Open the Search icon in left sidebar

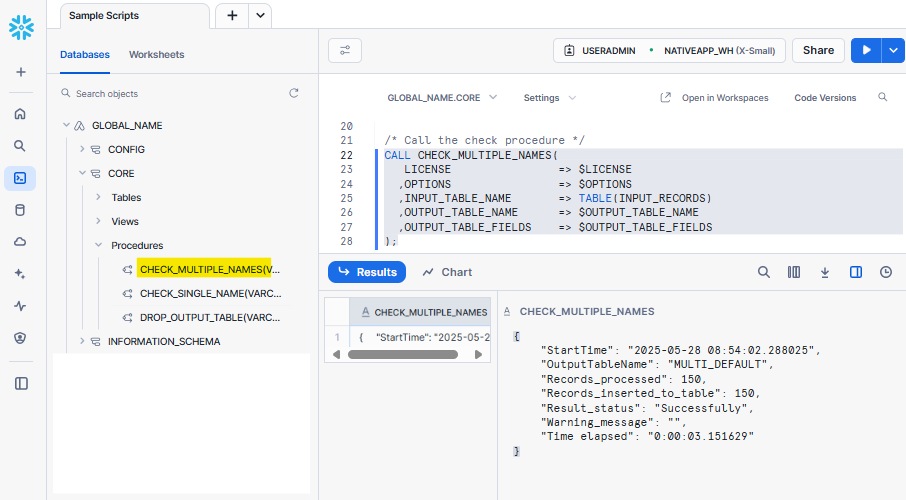click(x=20, y=146)
